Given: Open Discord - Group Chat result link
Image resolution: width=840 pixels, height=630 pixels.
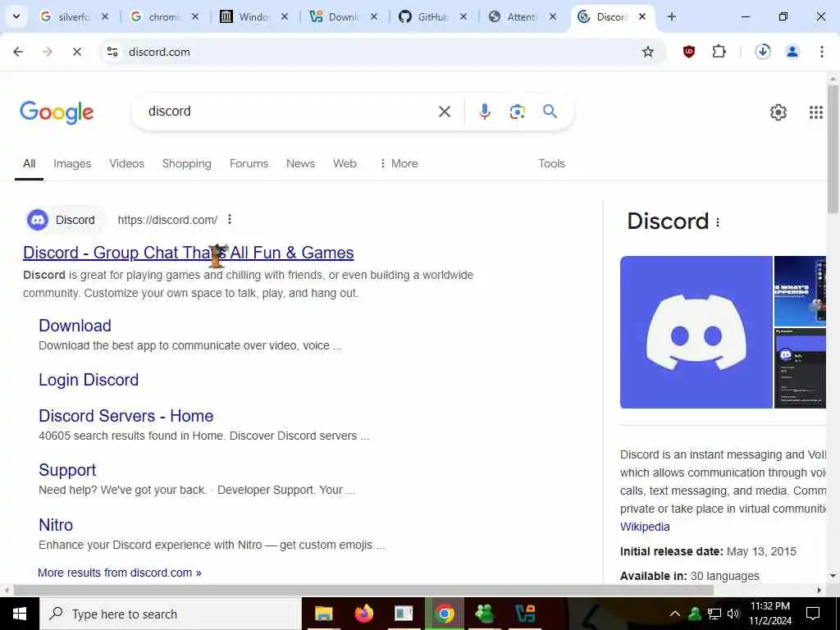Looking at the screenshot, I should tap(189, 253).
